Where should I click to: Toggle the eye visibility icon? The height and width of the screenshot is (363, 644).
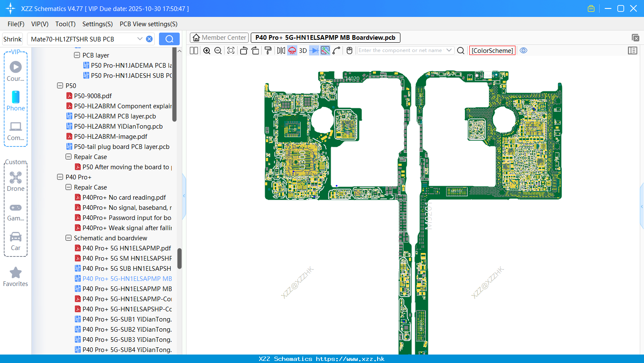pyautogui.click(x=523, y=50)
